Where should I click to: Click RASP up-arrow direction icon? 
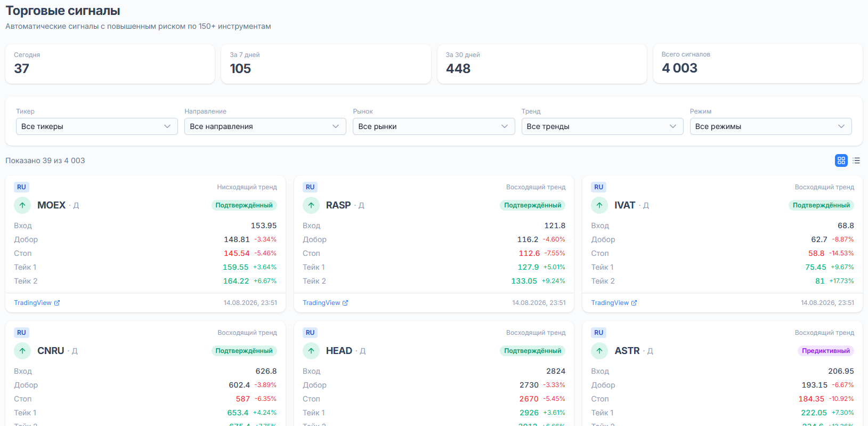311,205
